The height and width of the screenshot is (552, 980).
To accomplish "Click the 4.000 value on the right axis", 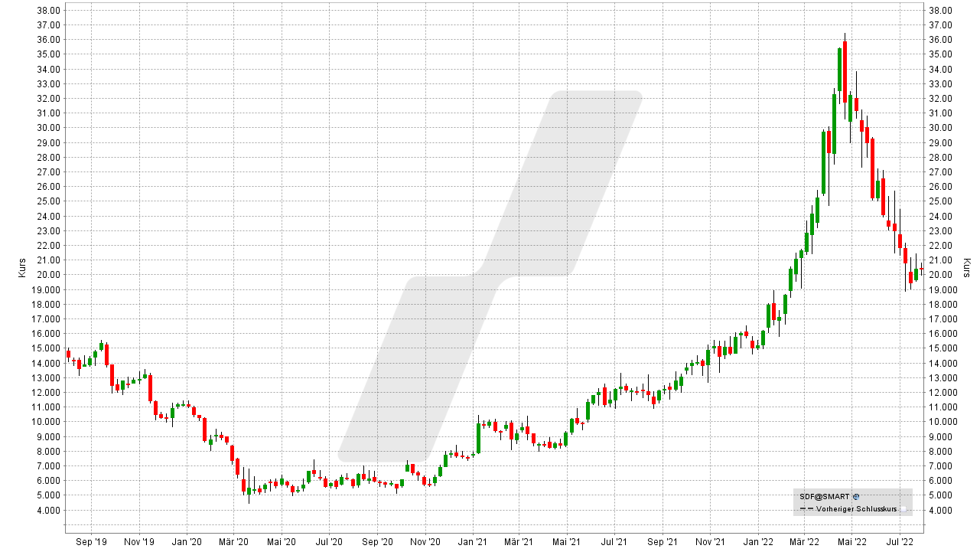I will coord(940,511).
